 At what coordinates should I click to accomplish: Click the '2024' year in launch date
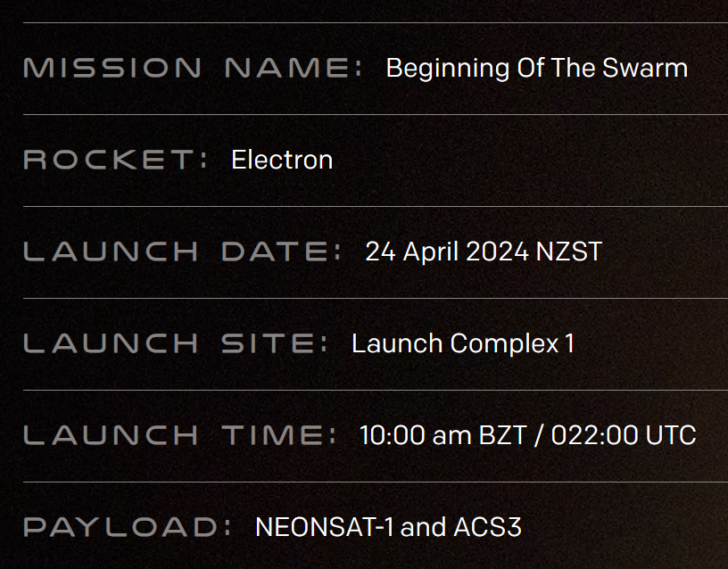coord(497,252)
